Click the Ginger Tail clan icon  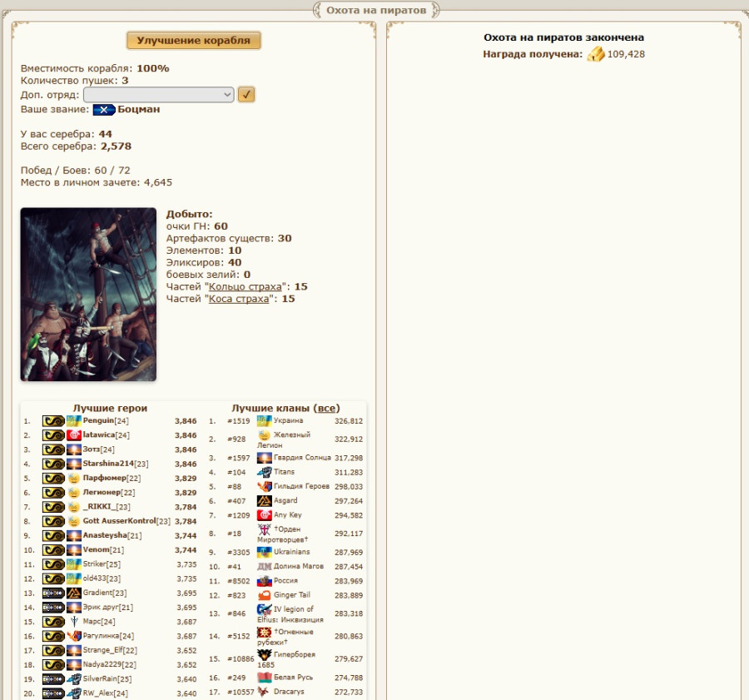pyautogui.click(x=264, y=595)
